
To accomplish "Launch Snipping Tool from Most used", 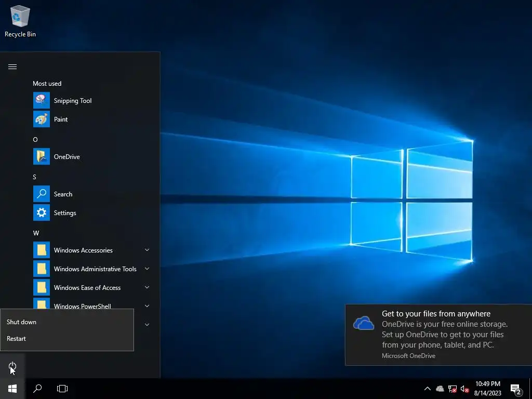I will pyautogui.click(x=91, y=100).
